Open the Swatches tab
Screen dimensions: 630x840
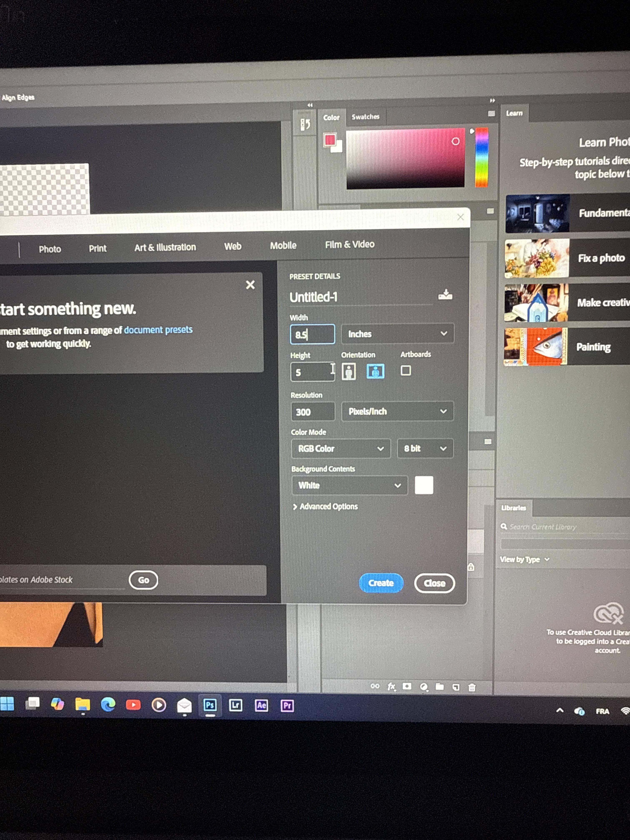[365, 117]
